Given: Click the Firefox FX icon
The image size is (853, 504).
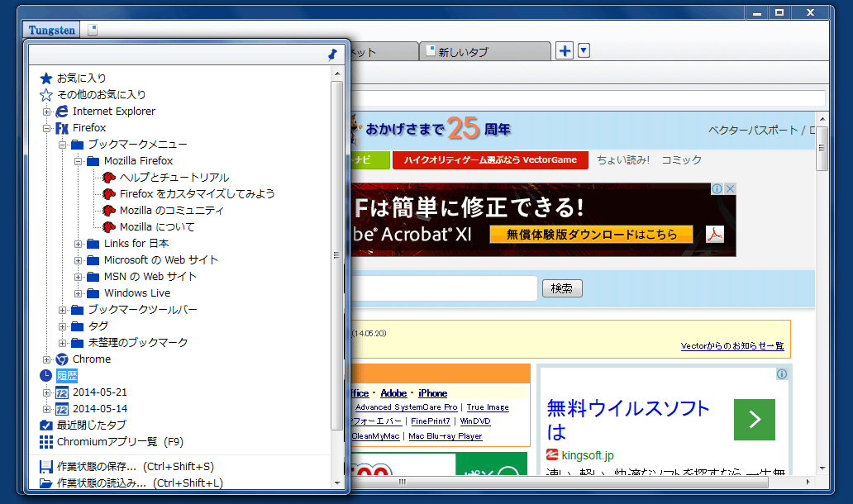Looking at the screenshot, I should 62,128.
